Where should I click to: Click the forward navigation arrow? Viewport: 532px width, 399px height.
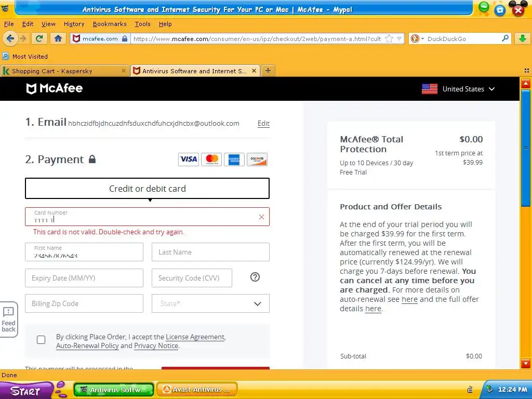pos(23,38)
